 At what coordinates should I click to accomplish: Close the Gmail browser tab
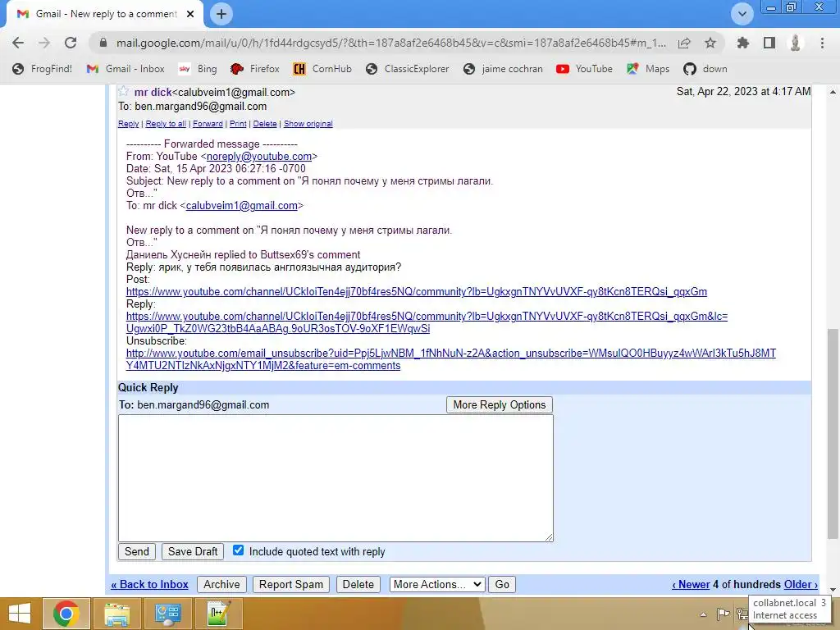tap(190, 14)
